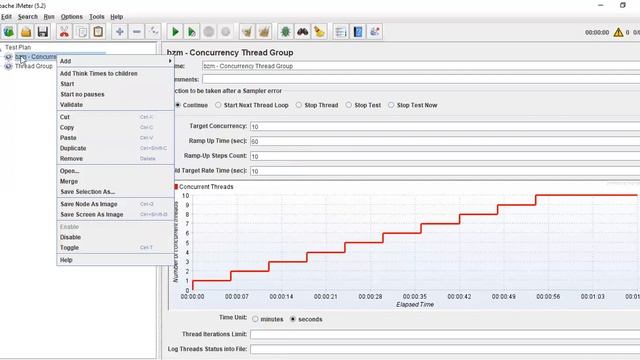Screen dimensions: 640x360
Task: Open the Edit menu
Action: coord(6,17)
